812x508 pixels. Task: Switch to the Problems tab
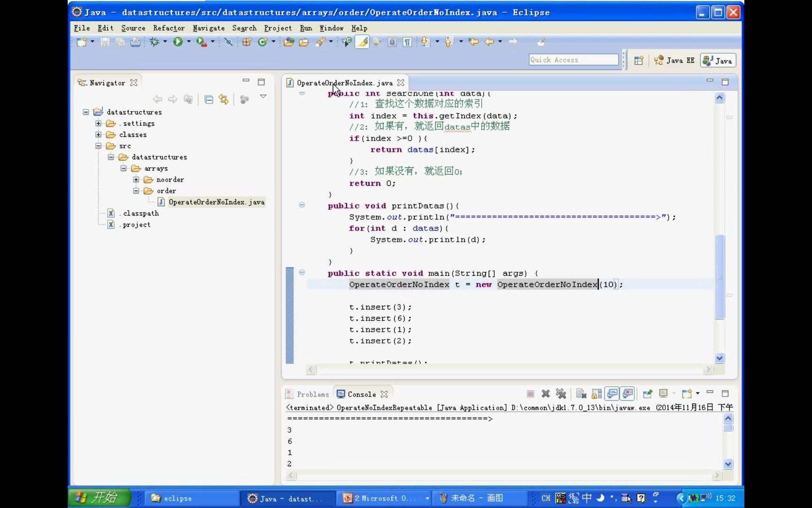308,394
